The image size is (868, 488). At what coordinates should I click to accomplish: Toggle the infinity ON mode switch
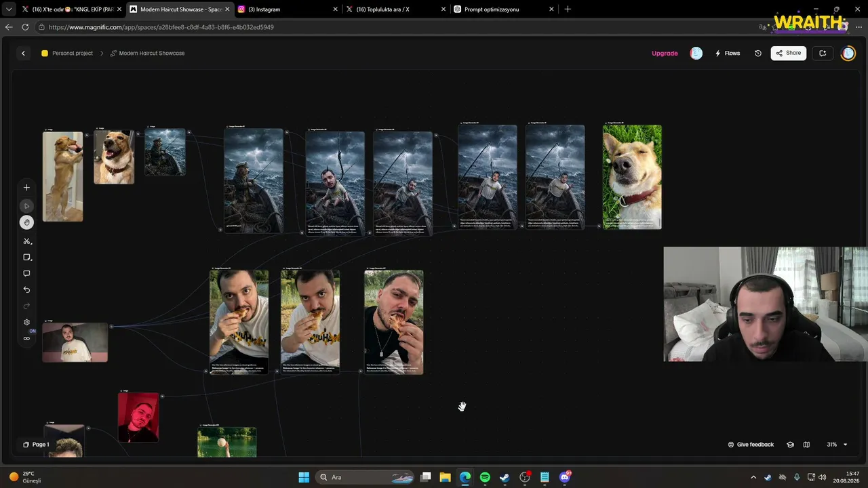26,338
